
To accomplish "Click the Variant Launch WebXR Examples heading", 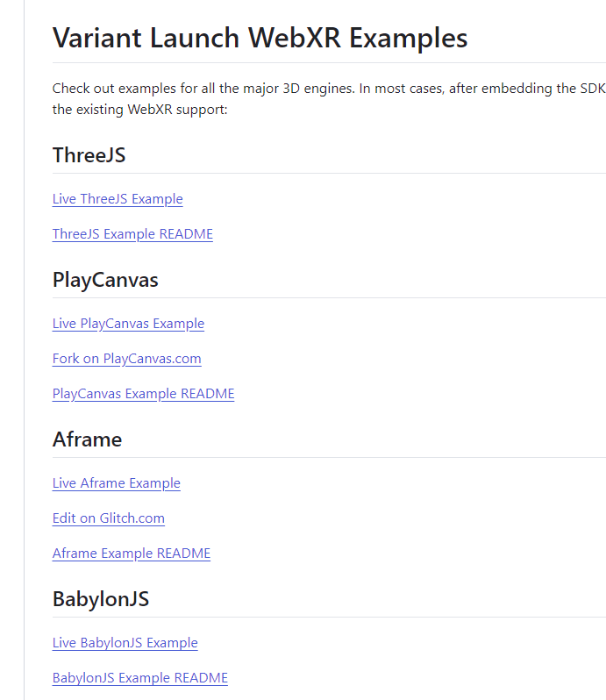I will tap(260, 38).
